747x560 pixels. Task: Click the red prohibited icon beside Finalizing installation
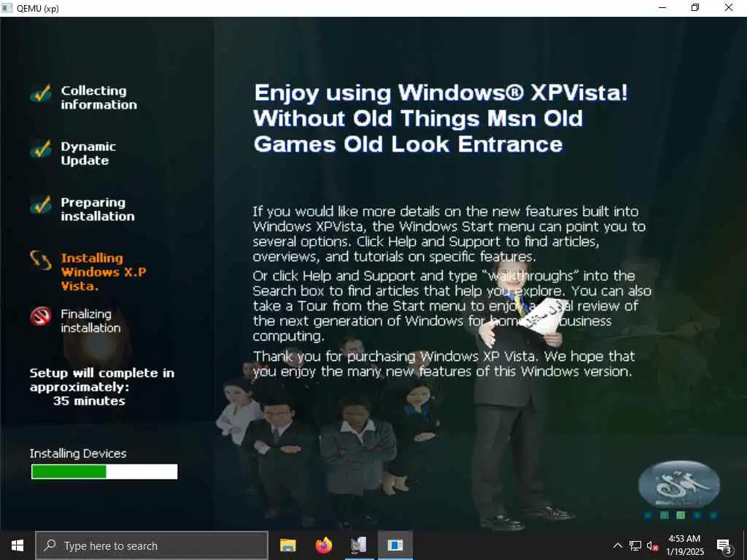pos(41,316)
